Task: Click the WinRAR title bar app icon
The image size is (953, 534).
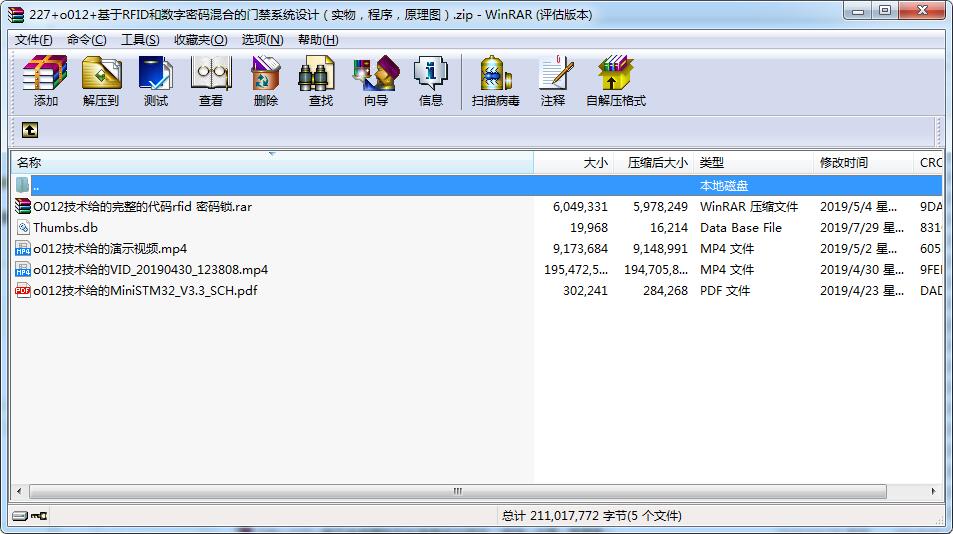Action: pyautogui.click(x=16, y=14)
